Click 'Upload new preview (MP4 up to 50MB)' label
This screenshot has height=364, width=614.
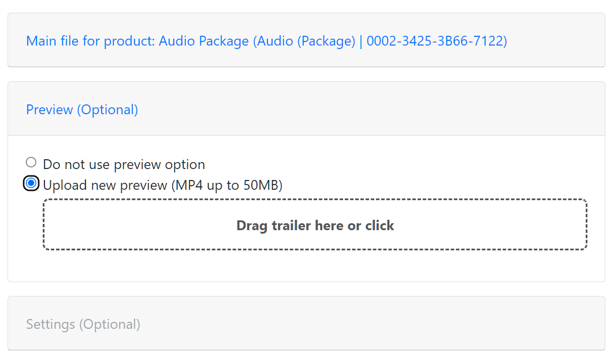(162, 186)
